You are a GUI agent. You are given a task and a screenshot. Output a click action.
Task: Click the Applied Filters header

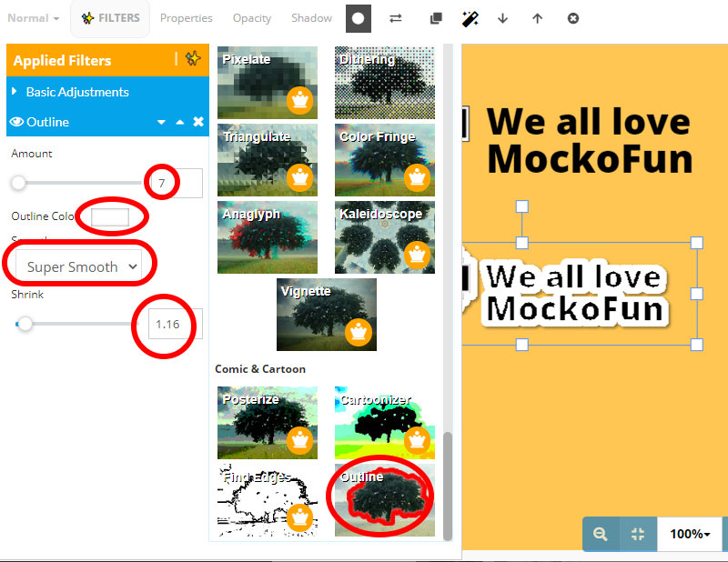[107, 60]
